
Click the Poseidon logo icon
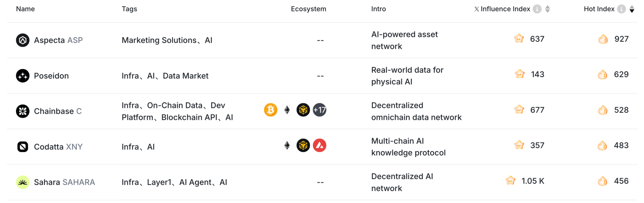coord(23,76)
